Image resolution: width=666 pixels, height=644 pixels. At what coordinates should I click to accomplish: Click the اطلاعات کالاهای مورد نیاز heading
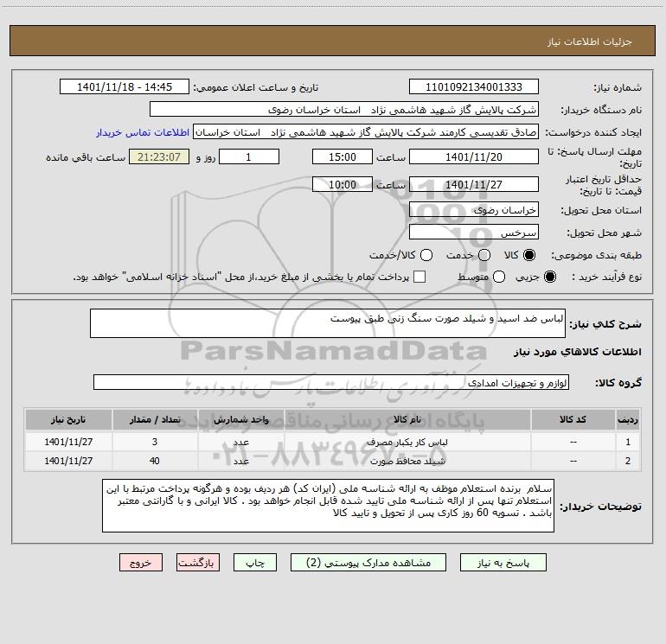[x=577, y=352]
